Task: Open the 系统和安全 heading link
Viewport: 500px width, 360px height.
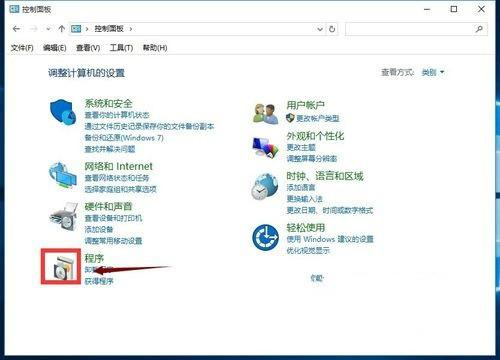Action: 108,103
